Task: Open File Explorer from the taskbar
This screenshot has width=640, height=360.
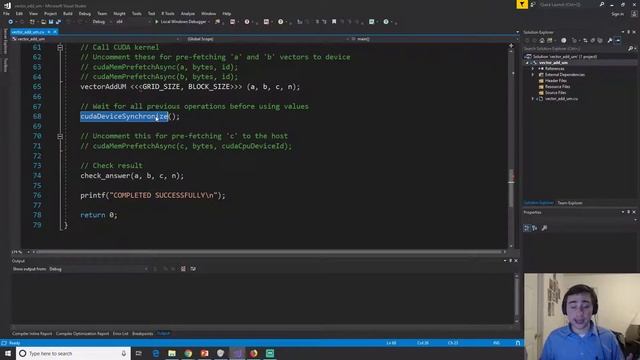Action: (172, 353)
